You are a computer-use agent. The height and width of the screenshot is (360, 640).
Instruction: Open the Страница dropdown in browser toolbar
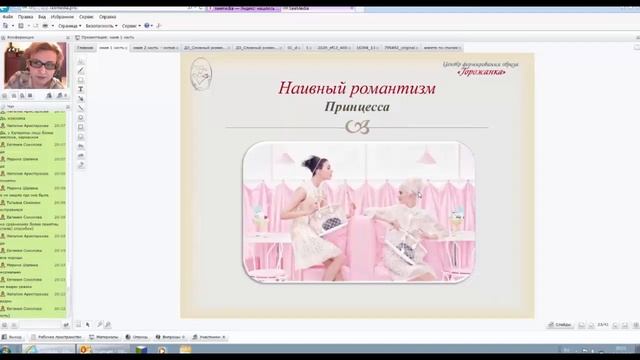(69, 26)
